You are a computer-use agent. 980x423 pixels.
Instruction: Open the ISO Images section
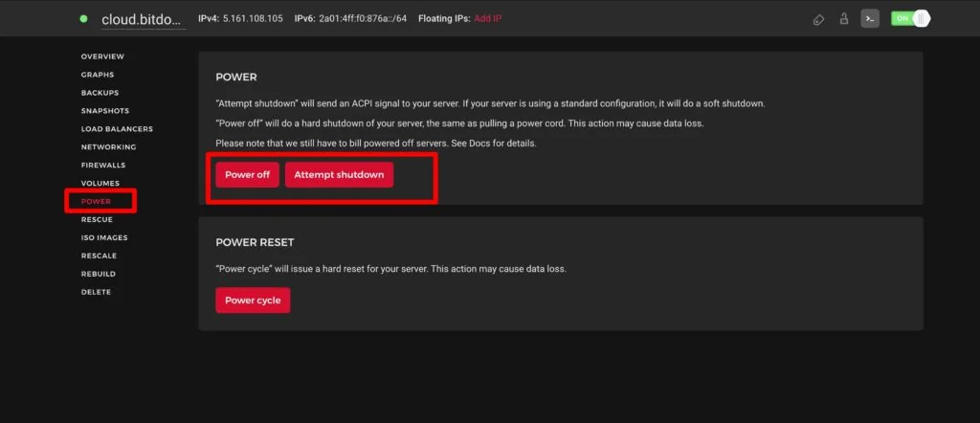coord(104,238)
